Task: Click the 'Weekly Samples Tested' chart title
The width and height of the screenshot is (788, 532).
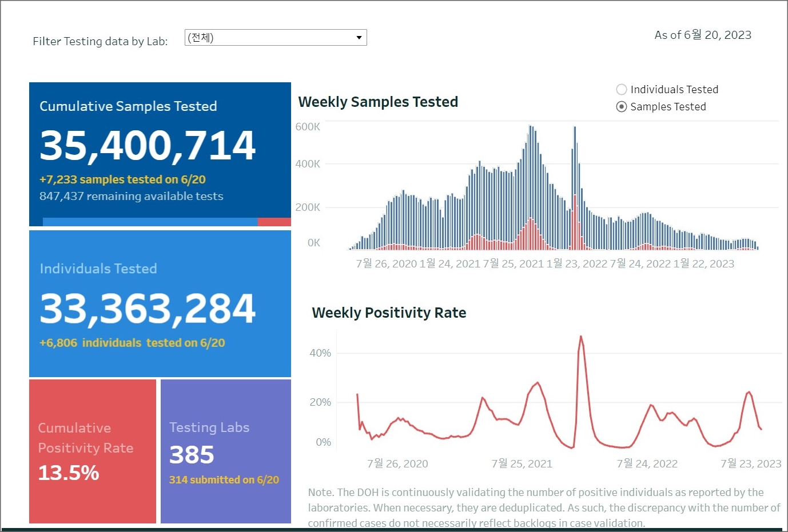Action: click(x=378, y=102)
